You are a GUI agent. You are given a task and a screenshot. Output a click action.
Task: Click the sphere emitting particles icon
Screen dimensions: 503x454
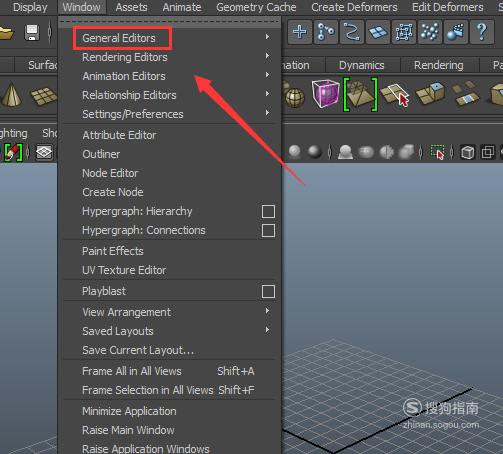pyautogui.click(x=455, y=32)
